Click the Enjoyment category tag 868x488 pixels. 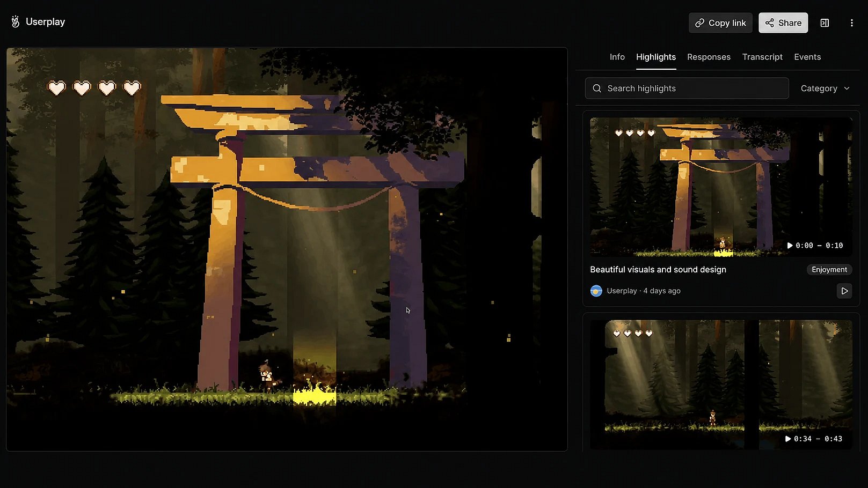(829, 270)
